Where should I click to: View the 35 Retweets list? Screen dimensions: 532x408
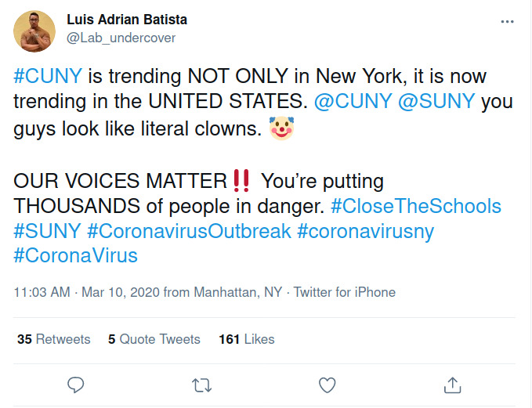[53, 339]
